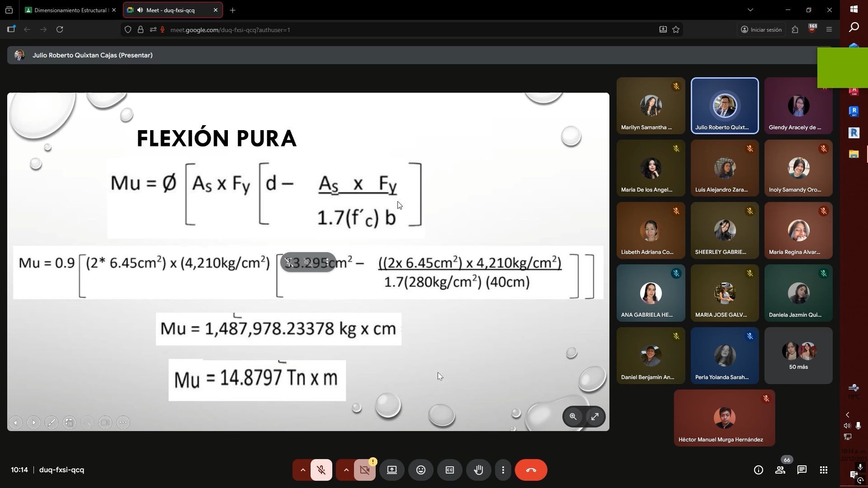
Task: Click the meeting details info icon
Action: pyautogui.click(x=758, y=470)
